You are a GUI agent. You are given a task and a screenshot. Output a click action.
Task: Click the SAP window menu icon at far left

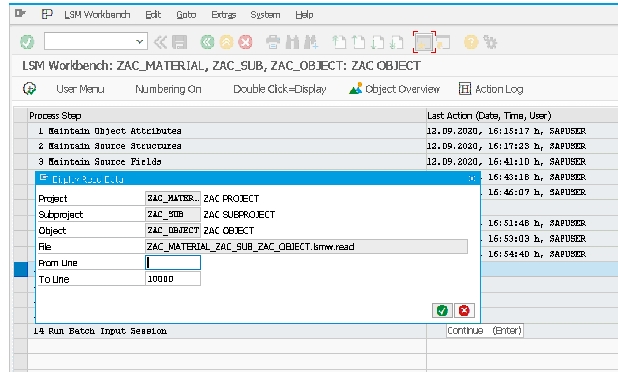(20, 14)
